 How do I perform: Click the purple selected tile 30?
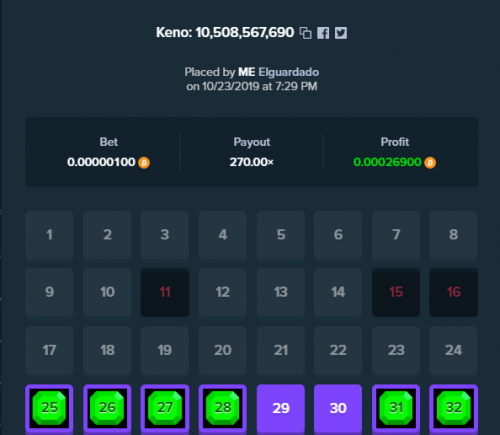coord(338,408)
